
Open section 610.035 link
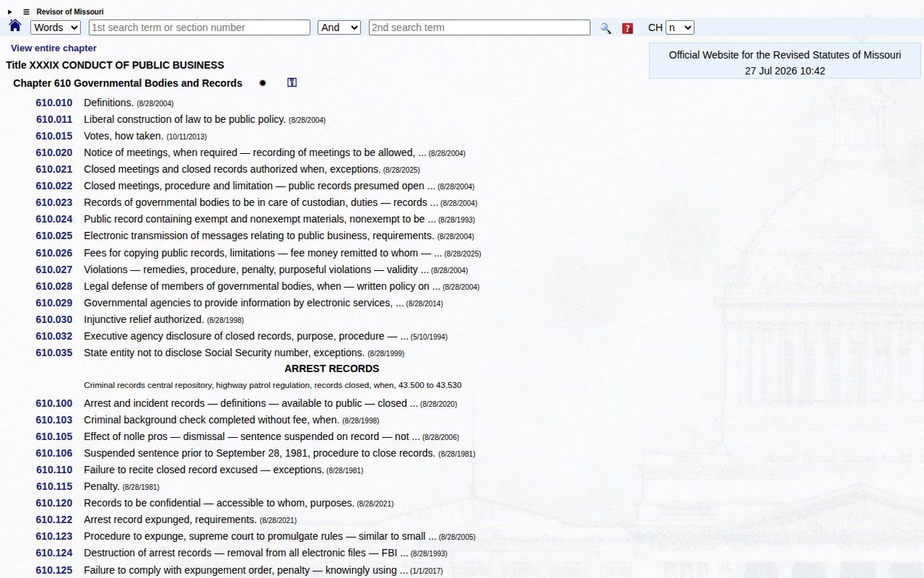pos(54,353)
